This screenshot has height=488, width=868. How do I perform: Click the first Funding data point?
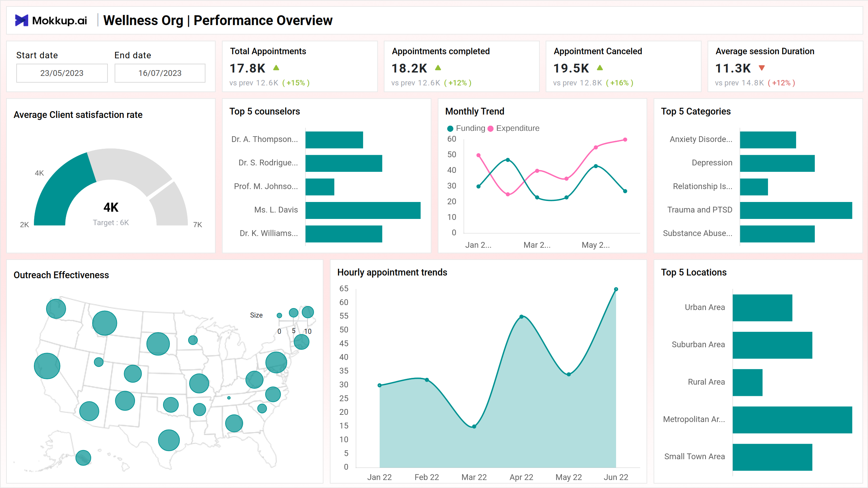point(478,186)
